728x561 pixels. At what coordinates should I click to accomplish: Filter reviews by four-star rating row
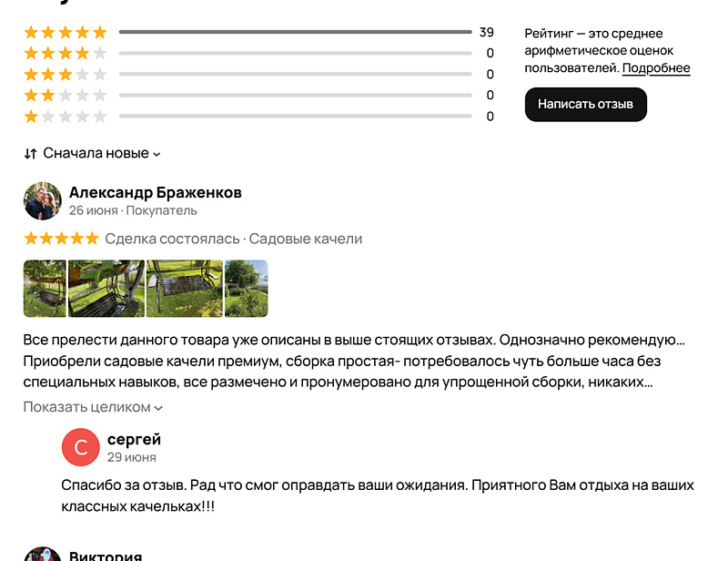pos(258,53)
